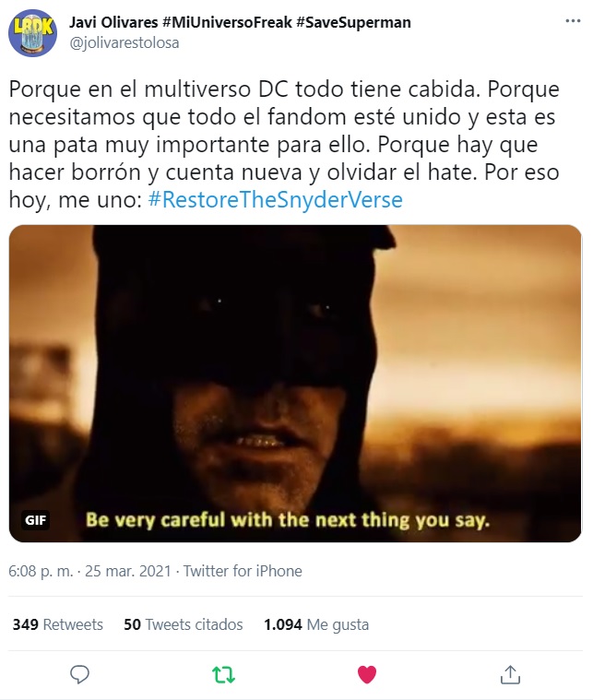This screenshot has width=593, height=700.
Task: Open the @jolivarestolosa handle
Action: click(x=125, y=42)
